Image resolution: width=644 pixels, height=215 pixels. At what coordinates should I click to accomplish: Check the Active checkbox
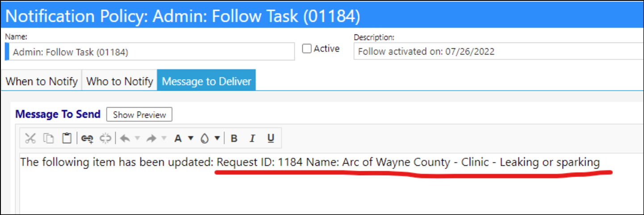307,49
